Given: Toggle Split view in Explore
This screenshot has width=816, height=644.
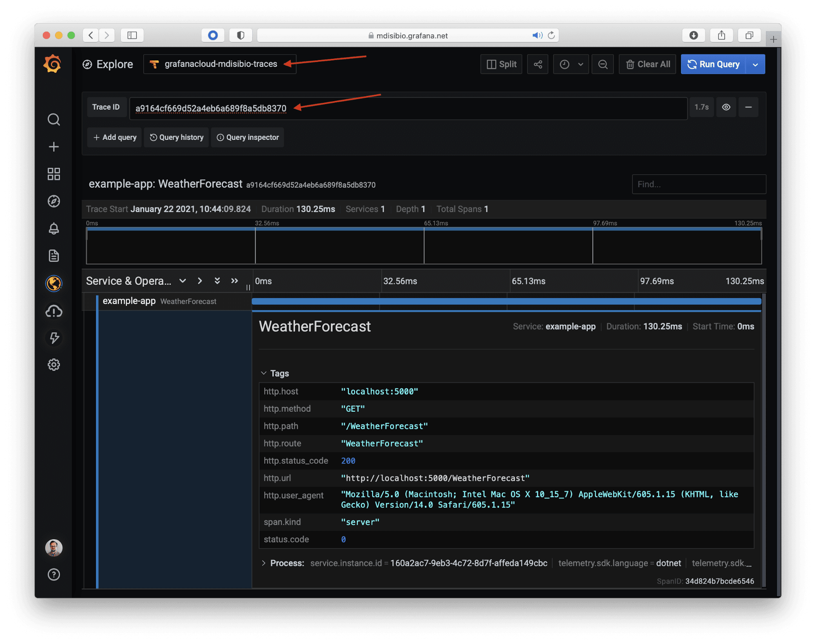Looking at the screenshot, I should pos(501,64).
